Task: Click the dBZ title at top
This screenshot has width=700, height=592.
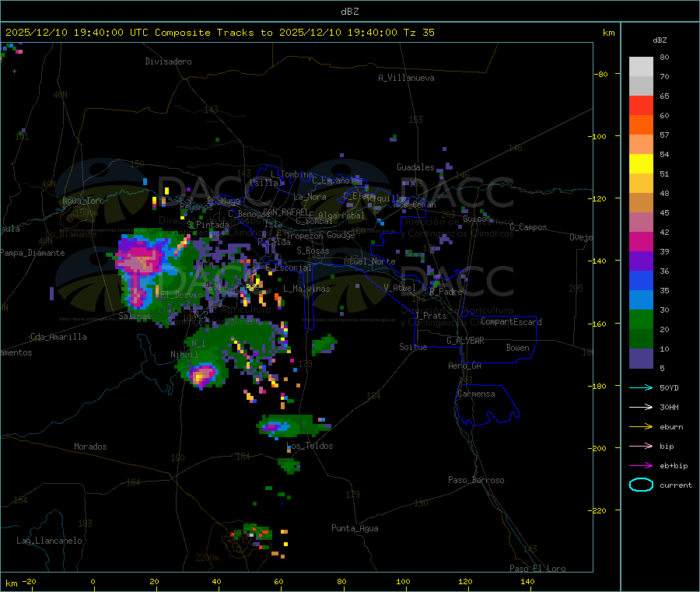Action: pos(349,12)
